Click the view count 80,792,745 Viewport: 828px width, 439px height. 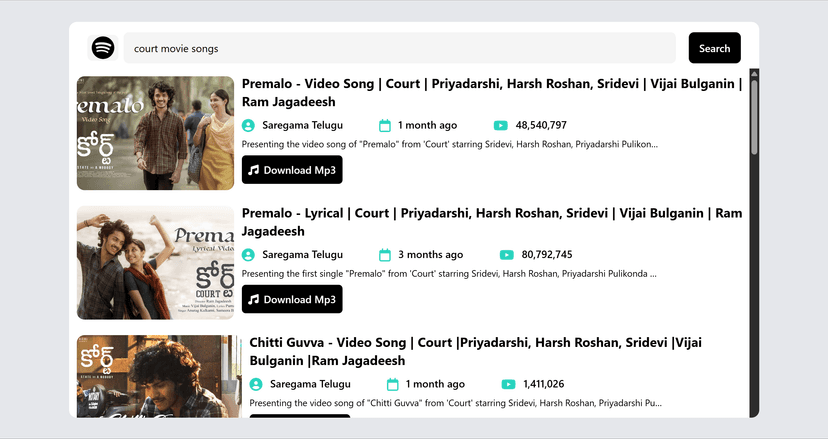click(x=547, y=255)
